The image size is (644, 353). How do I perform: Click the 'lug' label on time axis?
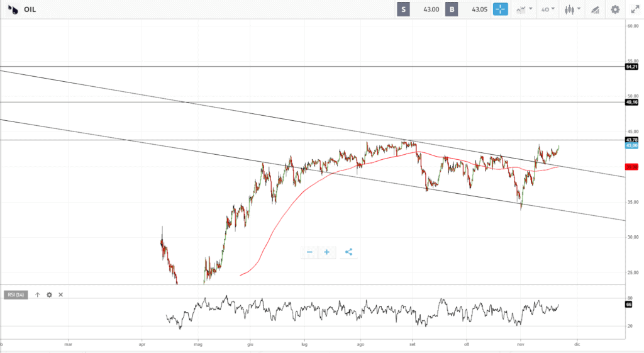pyautogui.click(x=304, y=344)
